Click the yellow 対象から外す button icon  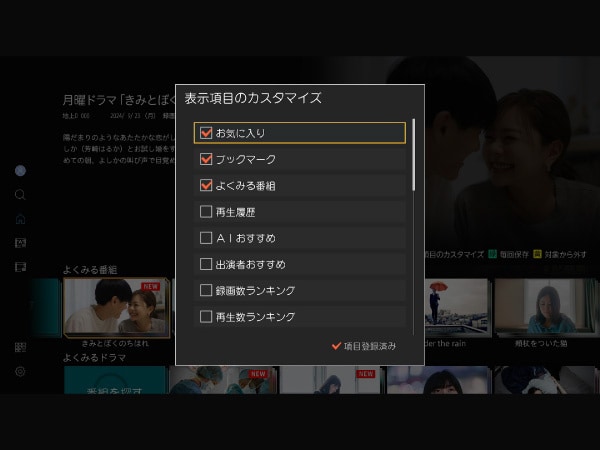click(537, 254)
